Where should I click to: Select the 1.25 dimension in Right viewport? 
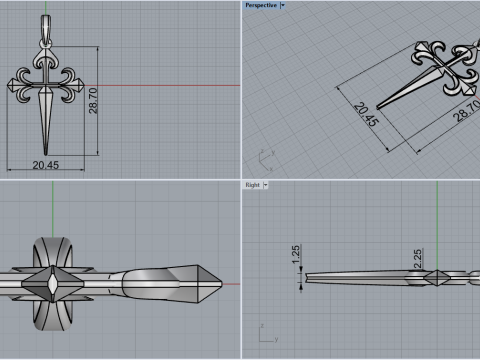pos(296,254)
